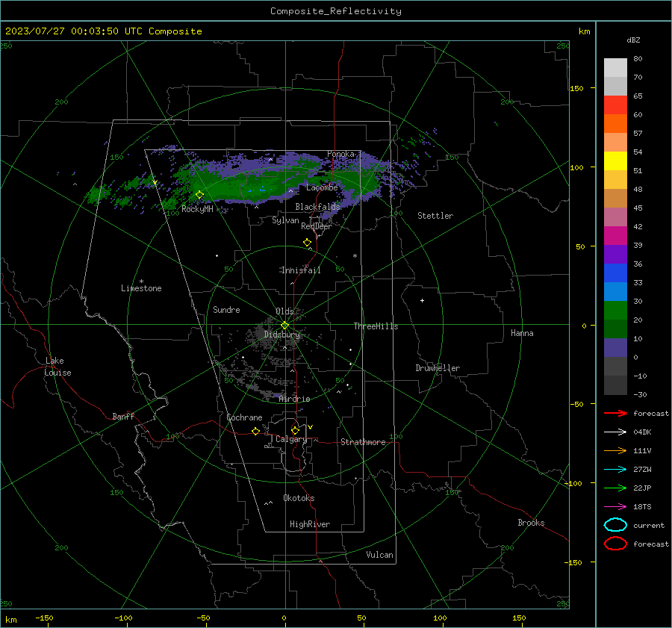Click the light blue 30-33 dBZ swatch
Viewport: 672px width, 628px height.
(x=615, y=291)
